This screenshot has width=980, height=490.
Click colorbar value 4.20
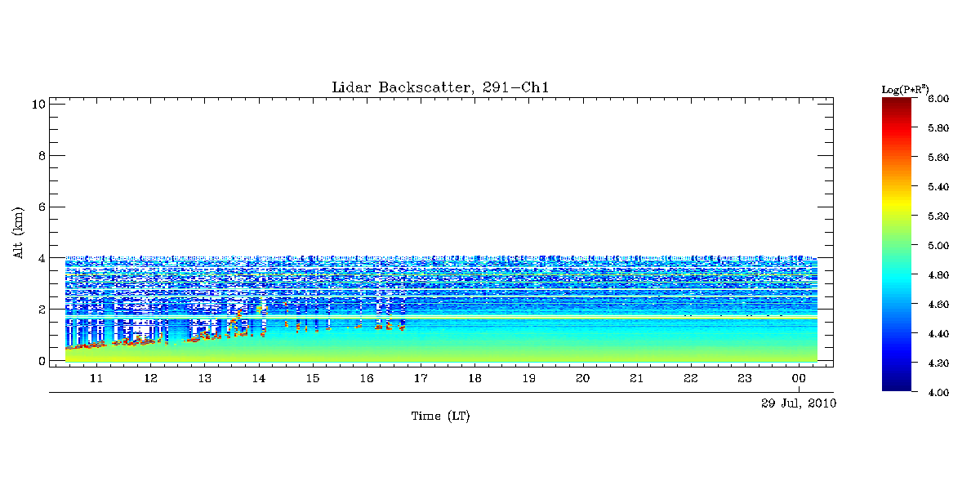(x=938, y=363)
